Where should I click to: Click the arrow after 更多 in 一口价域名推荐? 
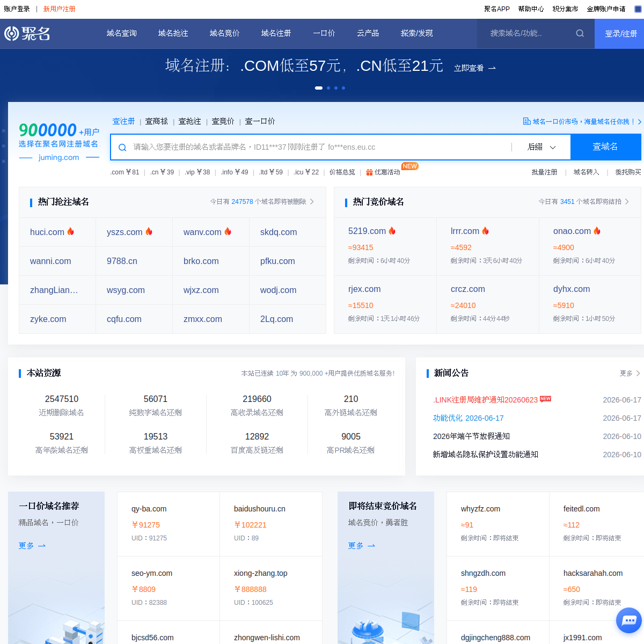(42, 546)
